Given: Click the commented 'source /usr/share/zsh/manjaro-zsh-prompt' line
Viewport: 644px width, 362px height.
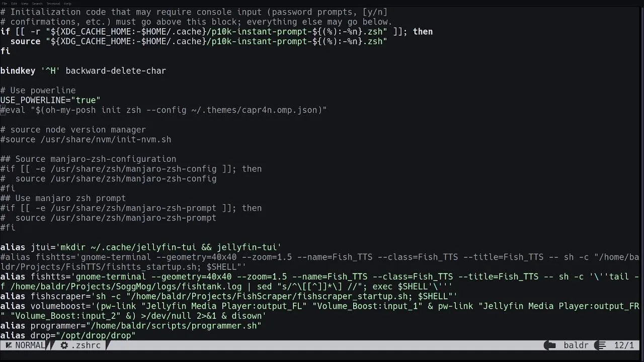Looking at the screenshot, I should (108, 218).
